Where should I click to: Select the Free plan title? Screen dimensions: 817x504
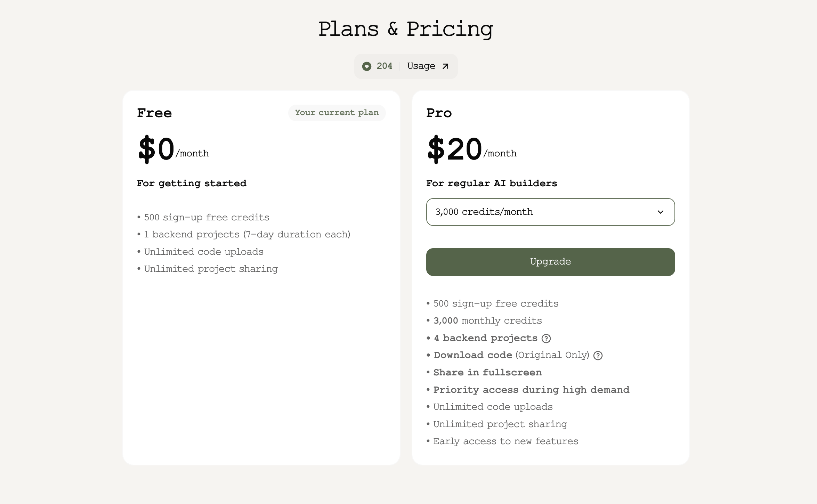[x=154, y=113]
